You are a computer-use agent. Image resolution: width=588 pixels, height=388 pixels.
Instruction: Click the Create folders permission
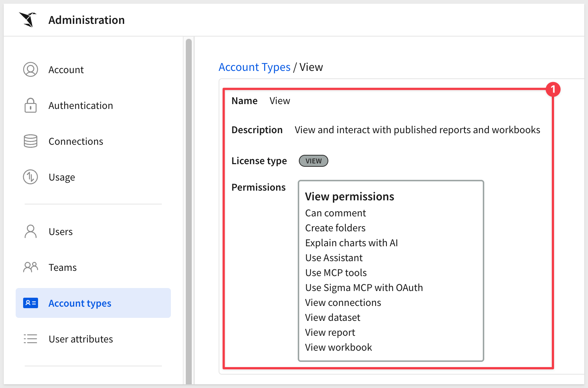(x=335, y=228)
